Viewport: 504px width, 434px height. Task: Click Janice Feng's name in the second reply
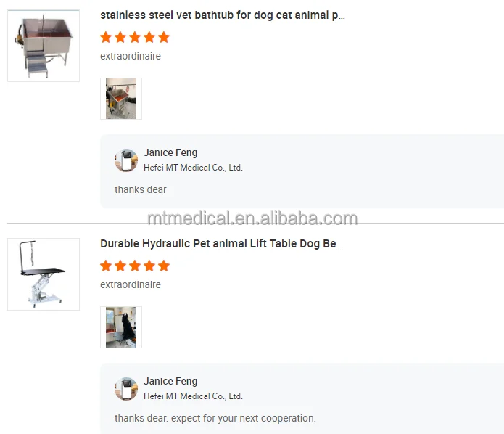point(170,381)
